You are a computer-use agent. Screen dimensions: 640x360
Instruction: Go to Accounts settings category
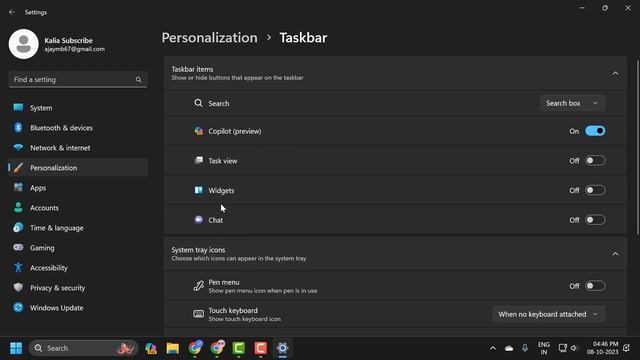click(x=78, y=208)
